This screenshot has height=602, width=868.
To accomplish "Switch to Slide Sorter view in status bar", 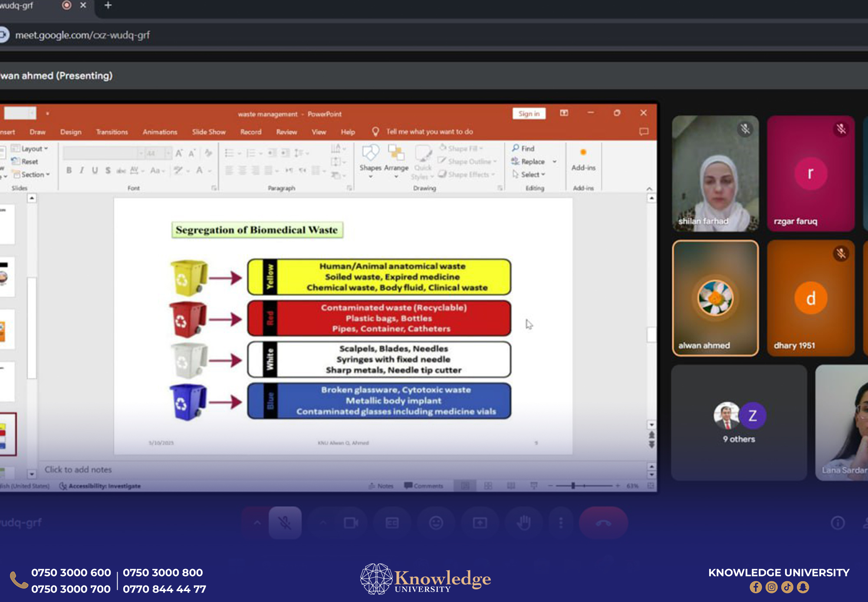I will coord(488,486).
